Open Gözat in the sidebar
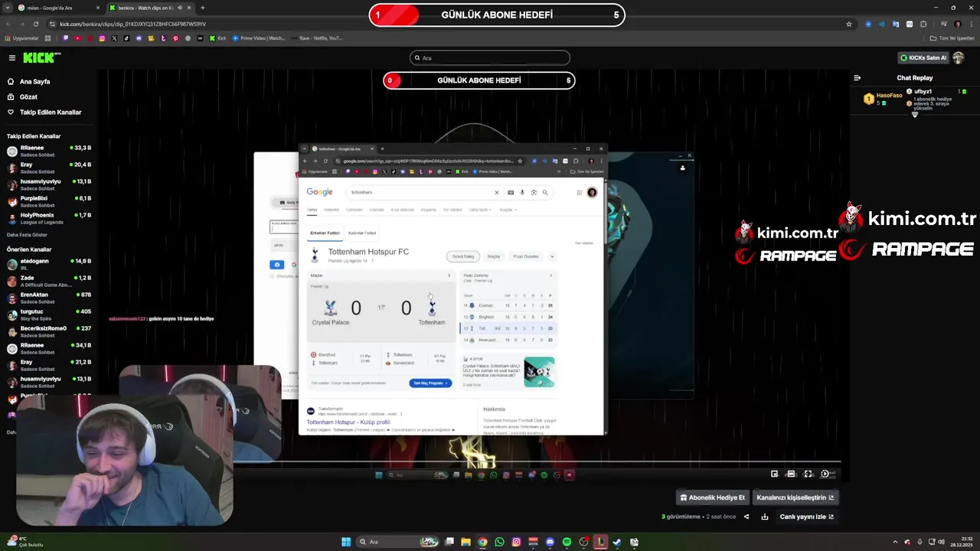The image size is (980, 551). coord(28,96)
